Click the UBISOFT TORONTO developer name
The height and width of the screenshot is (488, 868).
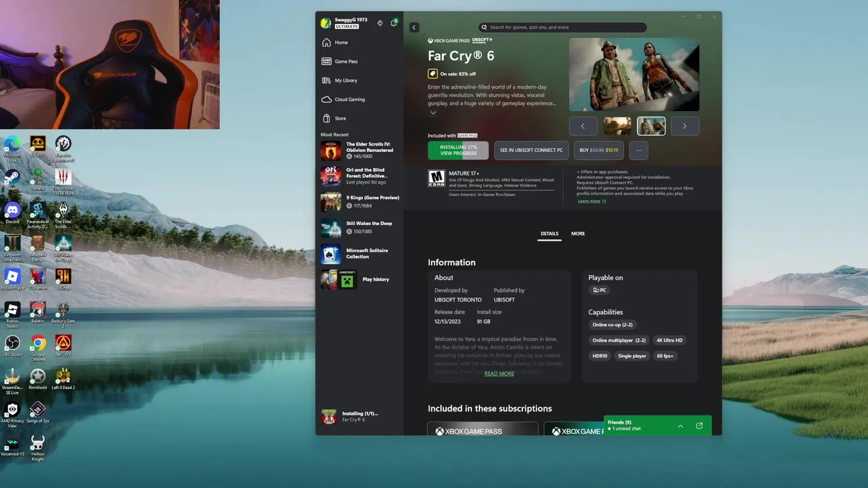pos(458,300)
